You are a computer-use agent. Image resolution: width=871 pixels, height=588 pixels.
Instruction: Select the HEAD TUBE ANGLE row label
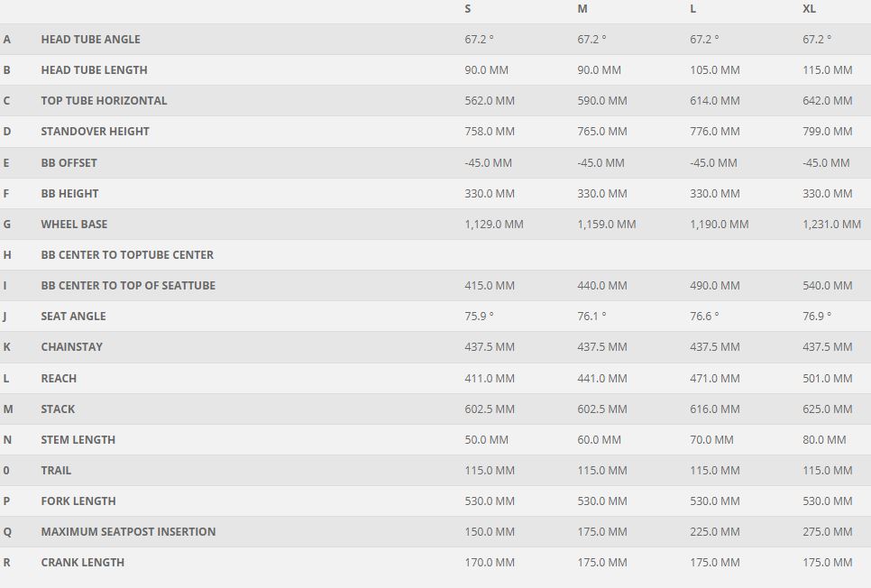[x=90, y=40]
